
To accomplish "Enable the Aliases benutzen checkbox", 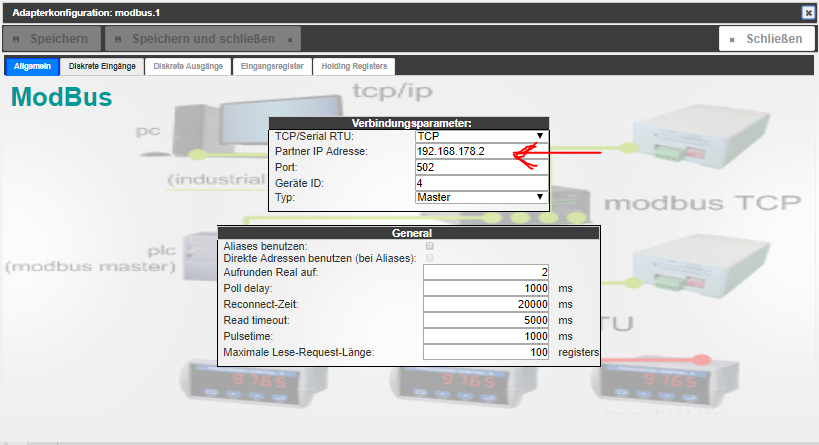I will [430, 246].
